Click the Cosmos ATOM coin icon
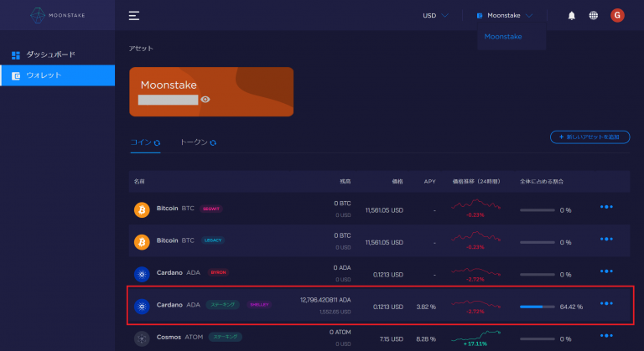Image resolution: width=644 pixels, height=351 pixels. click(142, 338)
